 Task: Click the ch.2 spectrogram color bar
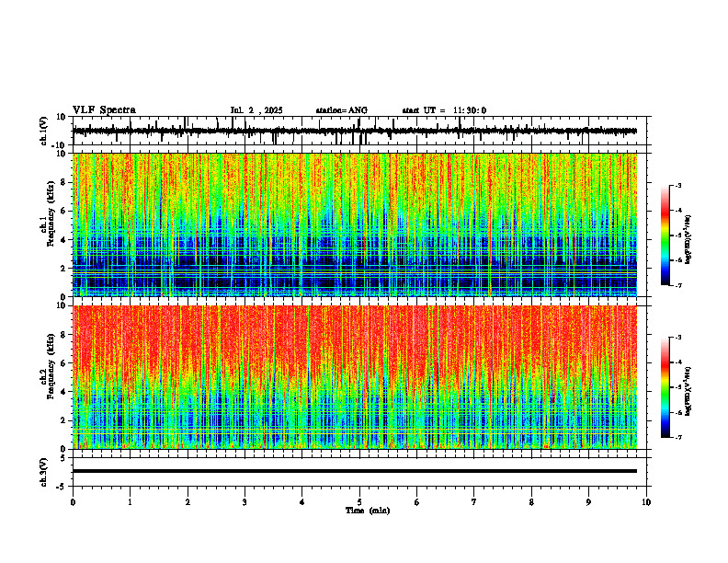(665, 387)
